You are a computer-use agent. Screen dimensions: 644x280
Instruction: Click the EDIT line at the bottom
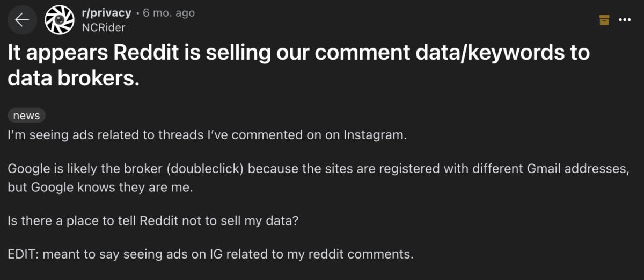point(210,254)
